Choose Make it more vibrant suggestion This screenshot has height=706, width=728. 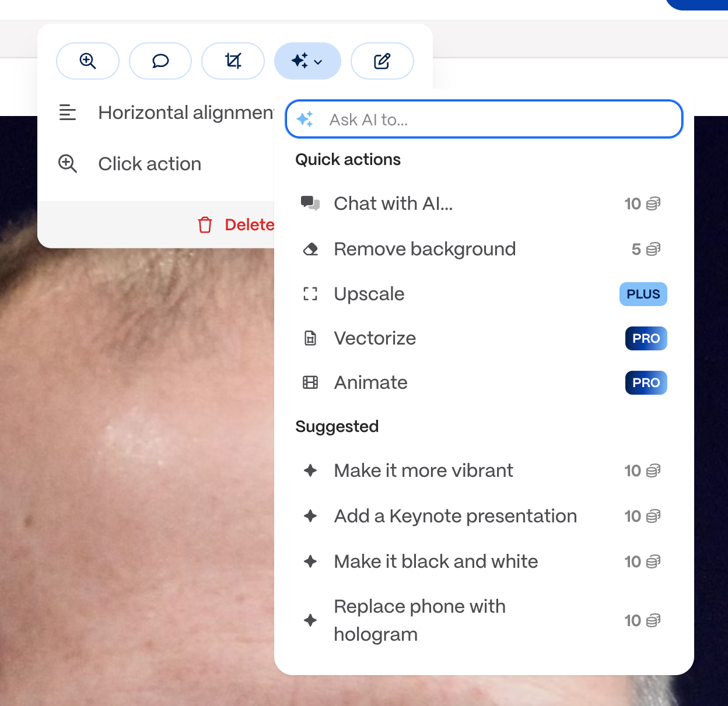[423, 470]
